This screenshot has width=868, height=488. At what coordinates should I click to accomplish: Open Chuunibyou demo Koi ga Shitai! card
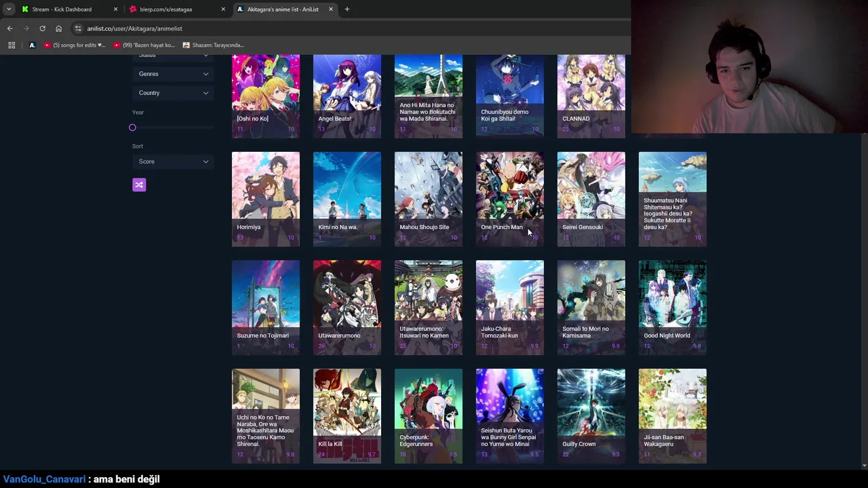pyautogui.click(x=510, y=96)
